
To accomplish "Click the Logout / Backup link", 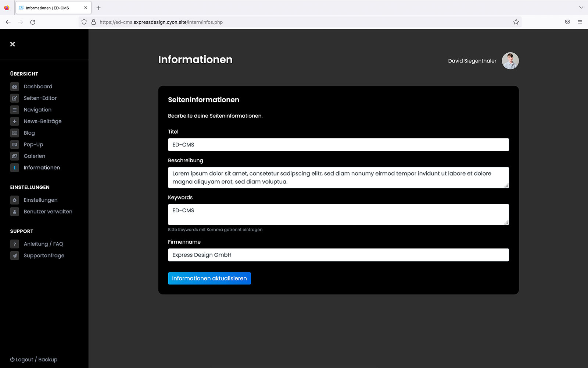I will [x=34, y=360].
